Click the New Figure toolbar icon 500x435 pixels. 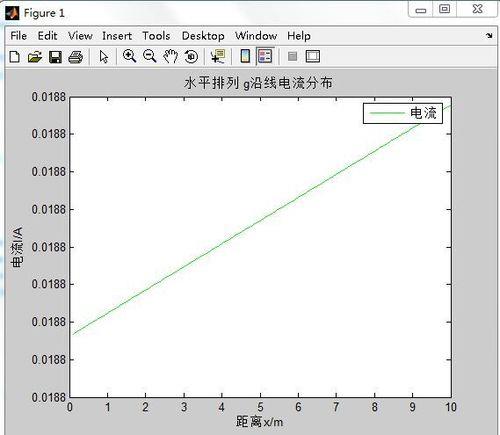click(14, 57)
